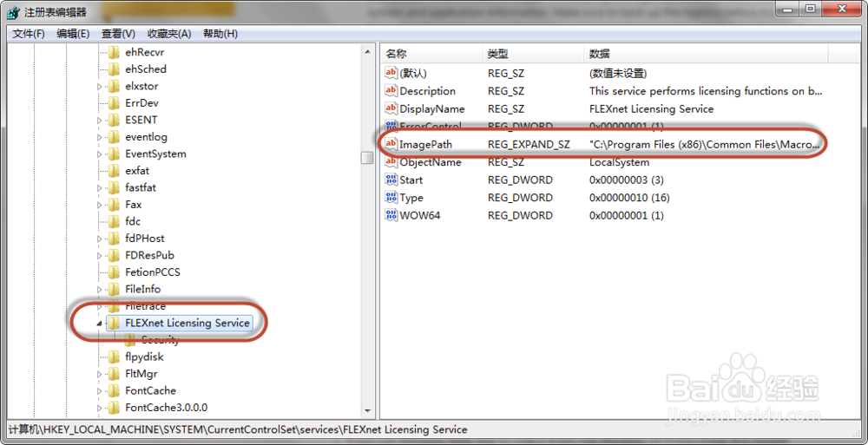Click the tree scrollbar down arrow

click(x=367, y=410)
